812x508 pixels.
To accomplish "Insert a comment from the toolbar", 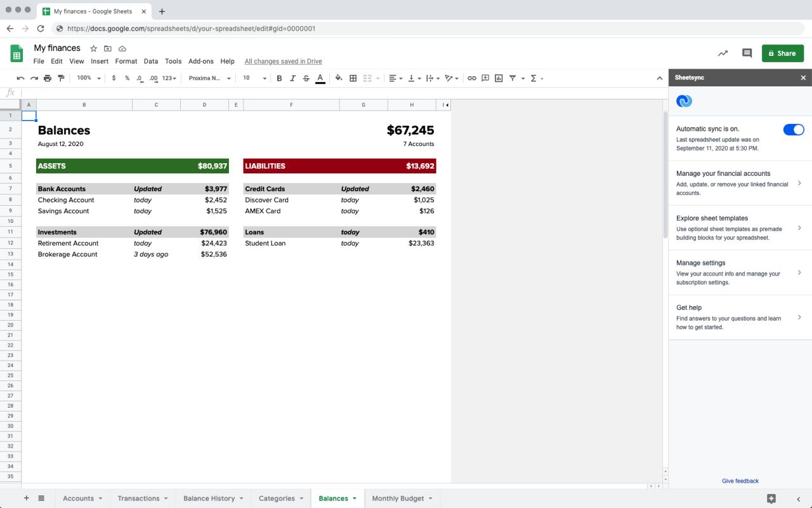I will click(x=485, y=77).
